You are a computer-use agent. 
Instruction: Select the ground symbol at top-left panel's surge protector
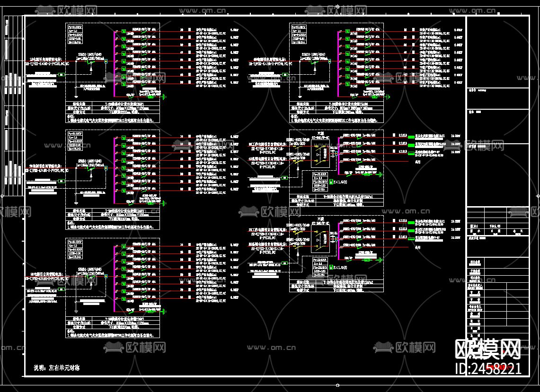click(165, 97)
